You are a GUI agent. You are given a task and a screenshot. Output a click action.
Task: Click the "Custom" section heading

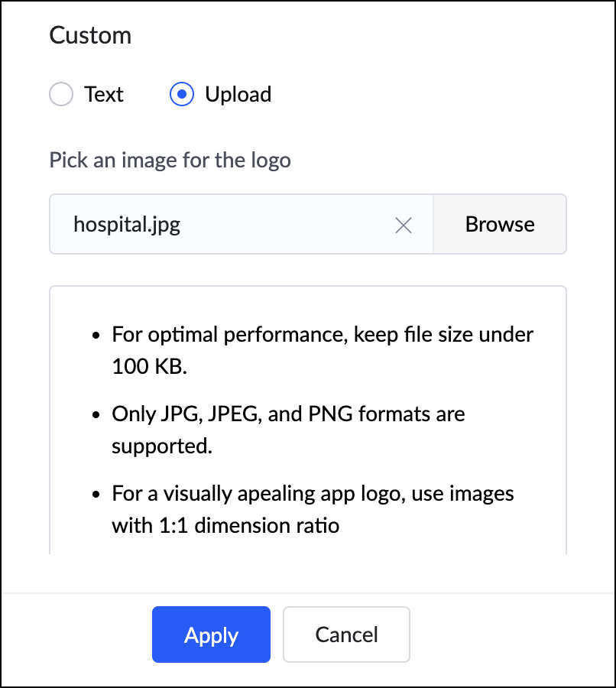pos(90,35)
